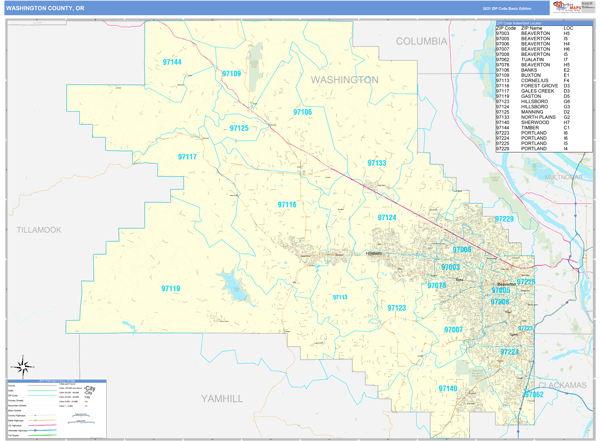Image resolution: width=600 pixels, height=441 pixels.
Task: Select ZIP label 97062 on the map
Action: 534,394
